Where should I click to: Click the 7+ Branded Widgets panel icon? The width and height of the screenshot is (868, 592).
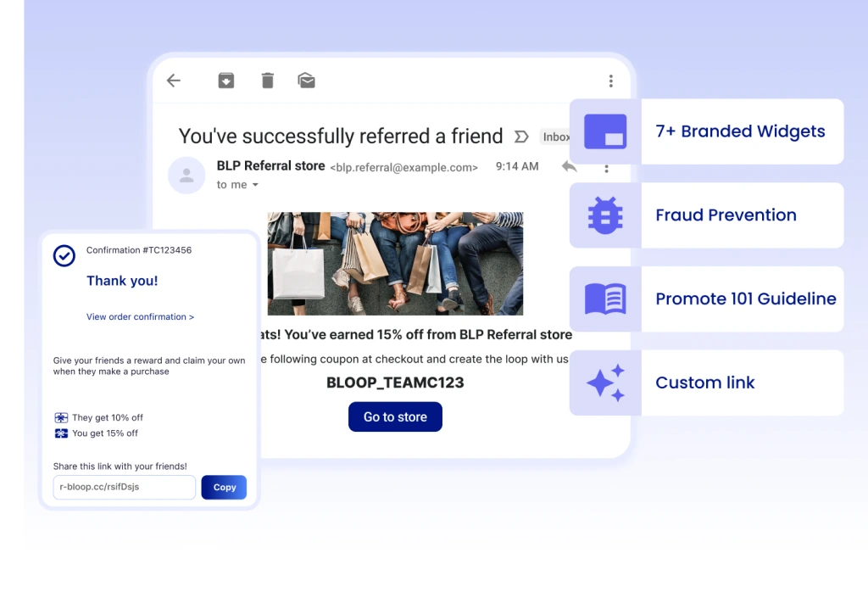click(x=604, y=131)
